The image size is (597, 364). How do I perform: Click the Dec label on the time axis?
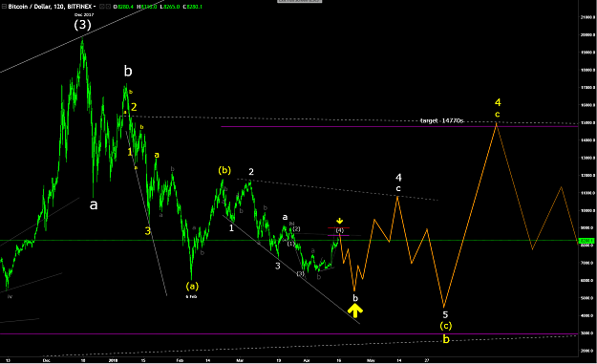tap(47, 360)
